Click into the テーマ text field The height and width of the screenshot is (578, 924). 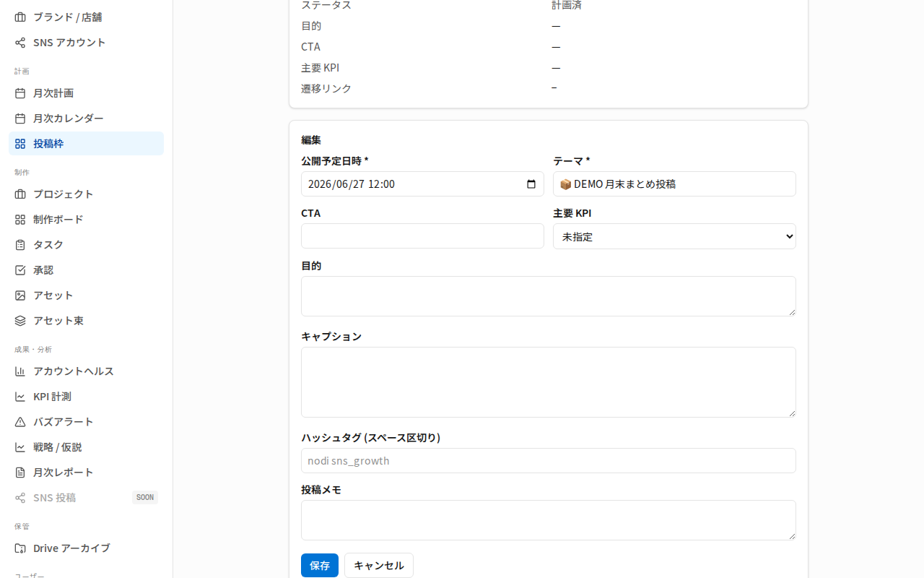(x=674, y=184)
